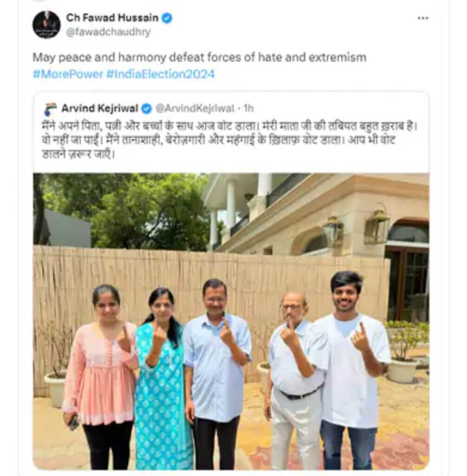Click the quoted tweet's Hindi text

[230, 140]
